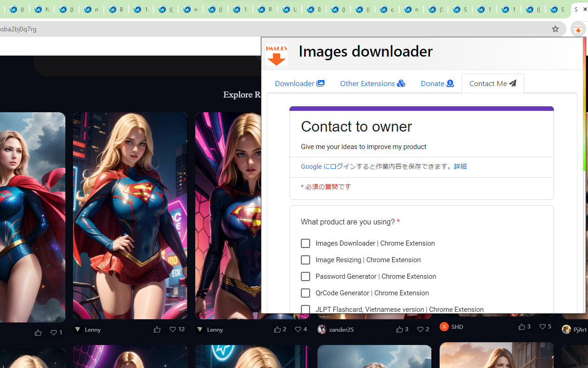Open the Images downloader extension icon in the toolbar
588x368 pixels.
click(x=578, y=29)
